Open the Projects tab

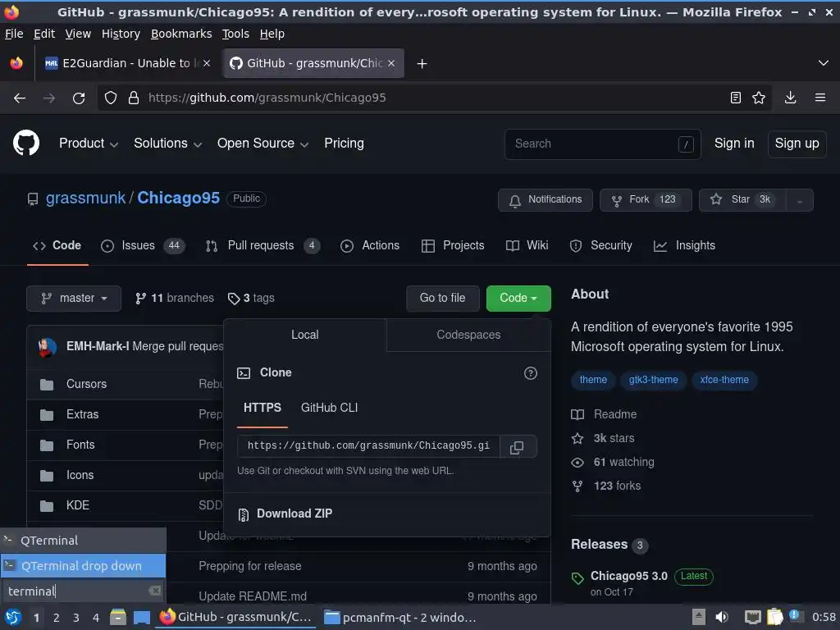pos(453,246)
